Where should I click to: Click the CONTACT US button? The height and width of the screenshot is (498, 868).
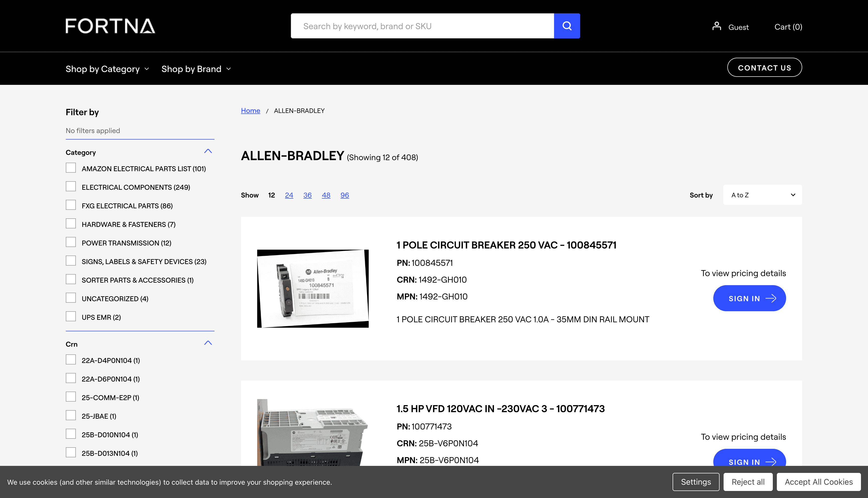(x=764, y=67)
